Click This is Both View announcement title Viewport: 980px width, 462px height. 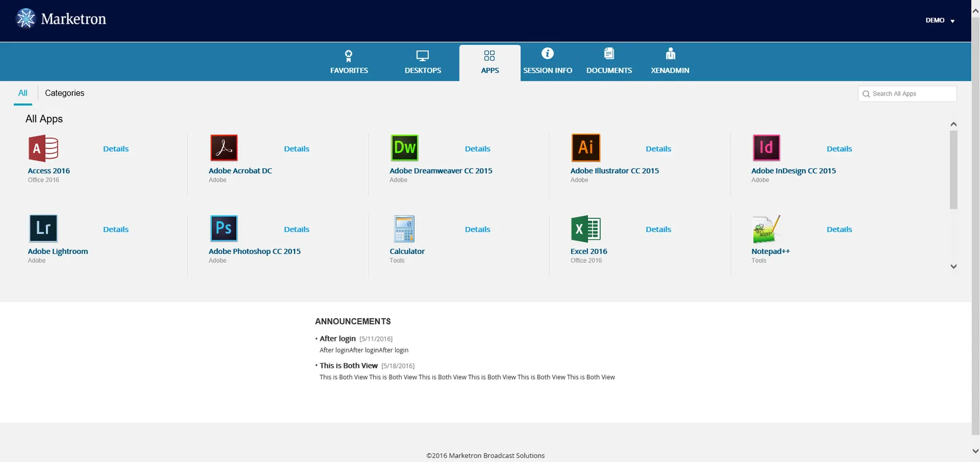349,365
